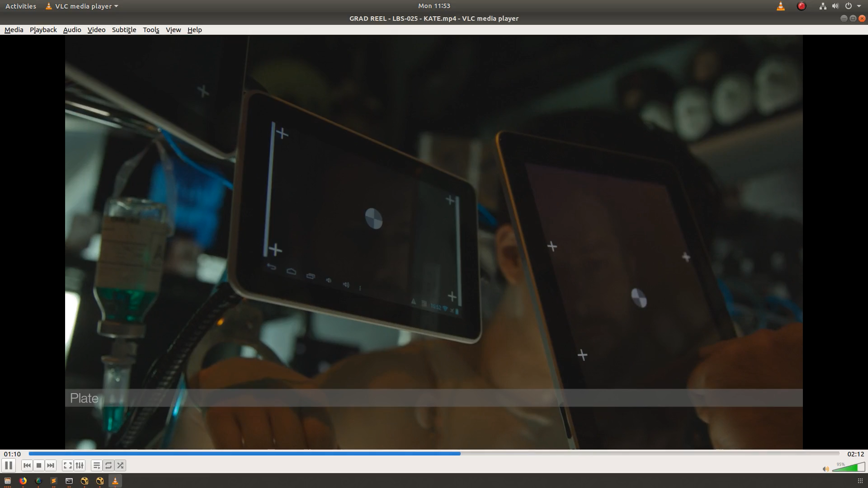The height and width of the screenshot is (488, 868).
Task: Click the Activities button
Action: 20,6
